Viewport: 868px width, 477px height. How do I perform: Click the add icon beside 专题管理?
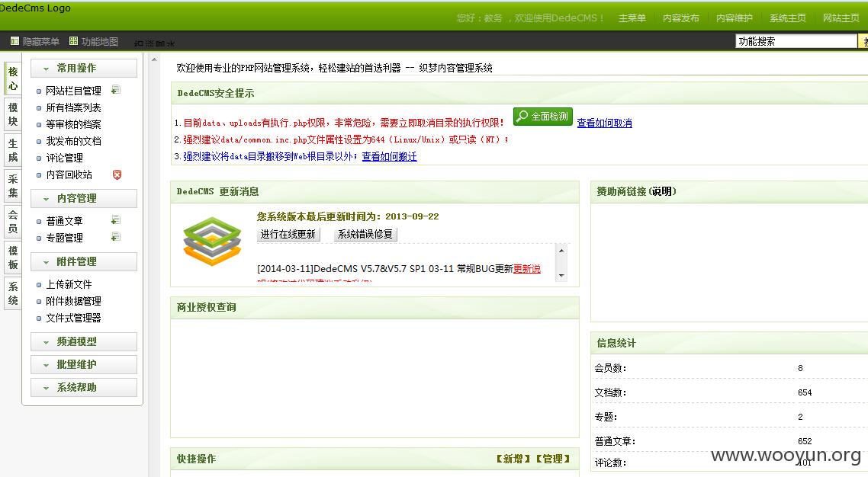(x=116, y=236)
